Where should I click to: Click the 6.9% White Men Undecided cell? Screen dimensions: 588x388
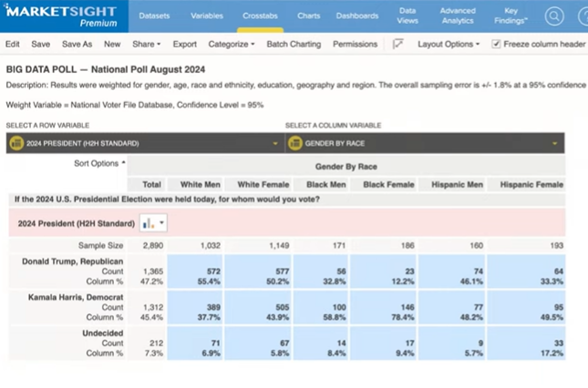coord(211,353)
